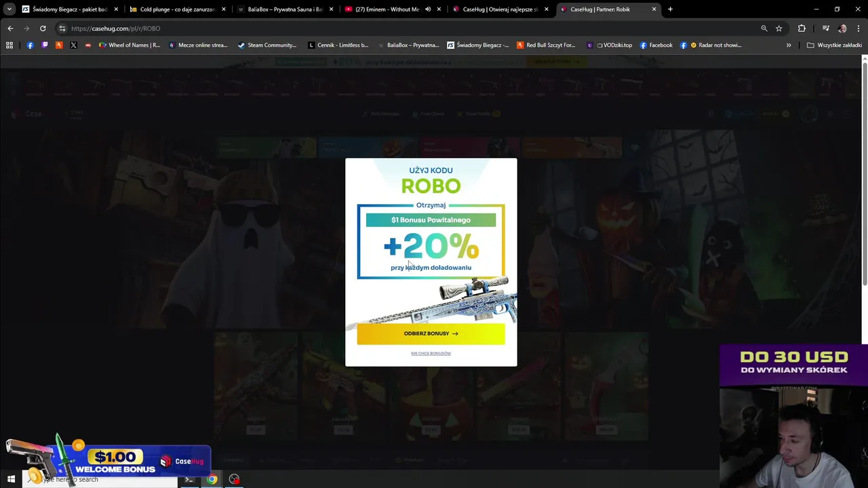Open Steam Community bookmark

(x=267, y=45)
